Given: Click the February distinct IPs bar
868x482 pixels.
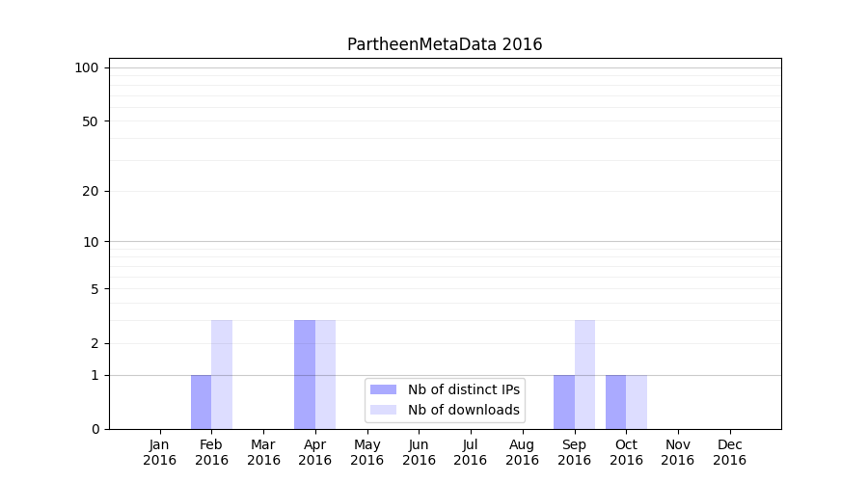Looking at the screenshot, I should click(x=201, y=402).
